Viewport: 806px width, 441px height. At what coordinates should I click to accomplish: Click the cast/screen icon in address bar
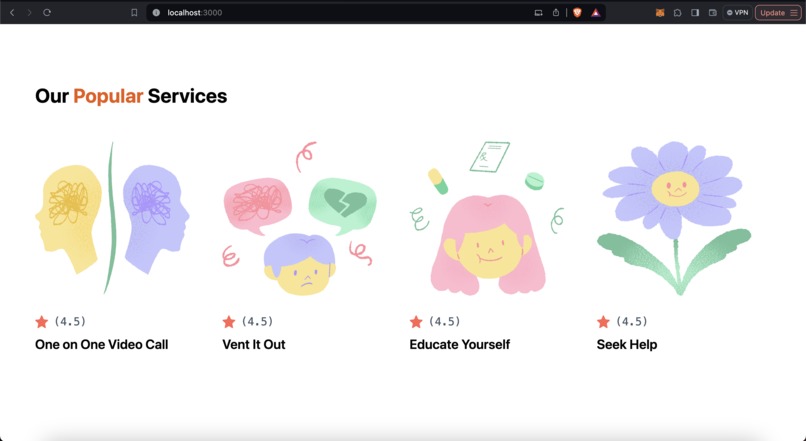point(539,12)
